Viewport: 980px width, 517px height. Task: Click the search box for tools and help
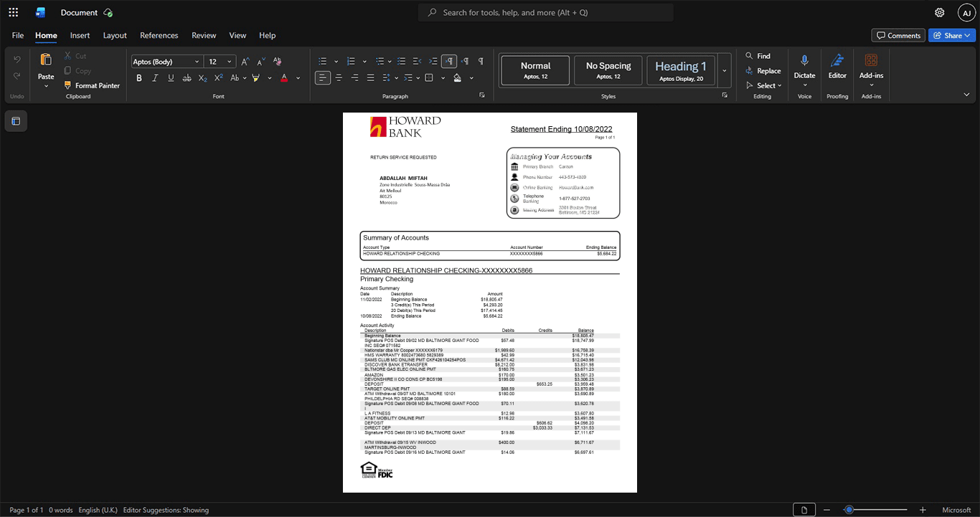point(546,12)
